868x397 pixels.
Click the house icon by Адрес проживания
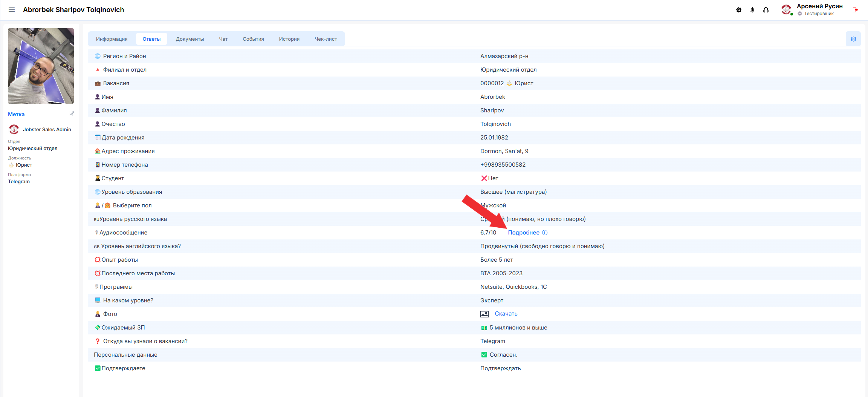tap(98, 151)
